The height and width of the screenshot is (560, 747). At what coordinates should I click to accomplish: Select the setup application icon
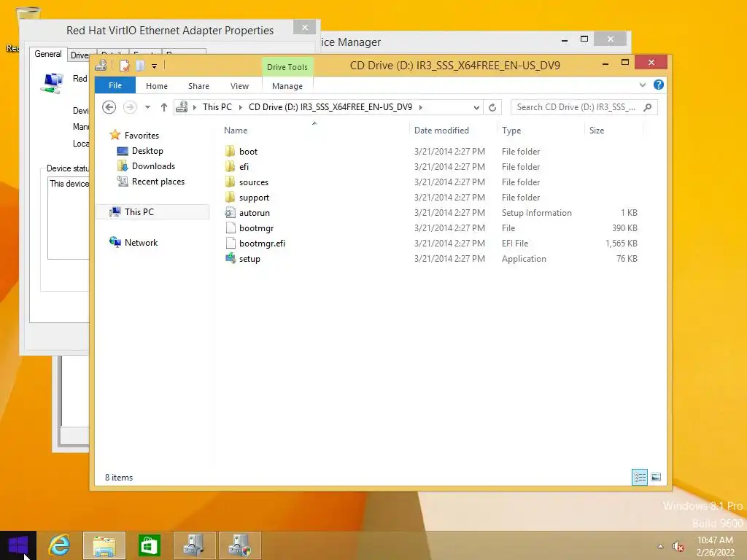(230, 258)
